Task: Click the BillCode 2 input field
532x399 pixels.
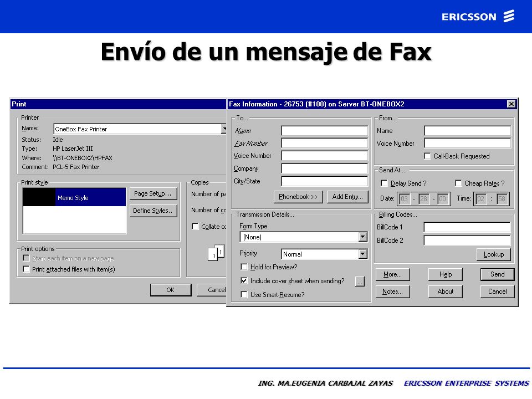Action: coord(467,241)
